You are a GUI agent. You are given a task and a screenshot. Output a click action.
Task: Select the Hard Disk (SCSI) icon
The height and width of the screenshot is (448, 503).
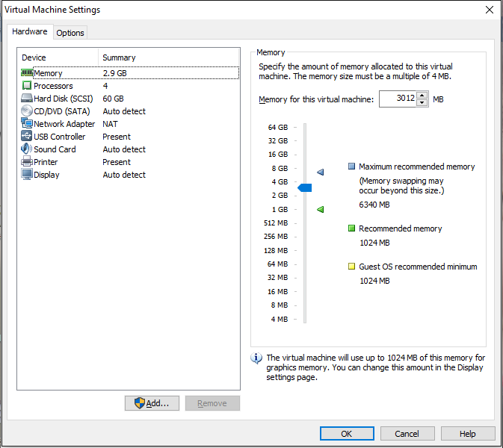(x=27, y=99)
